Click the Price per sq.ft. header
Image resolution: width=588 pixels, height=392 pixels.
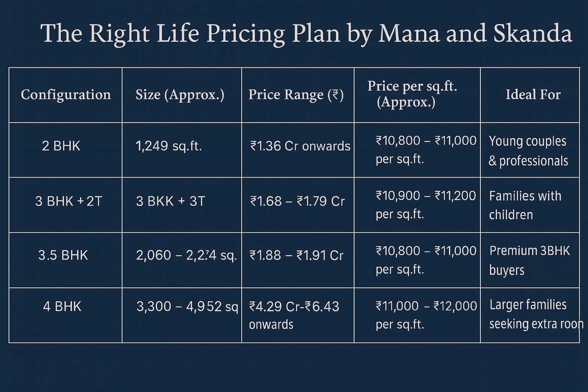coord(412,94)
